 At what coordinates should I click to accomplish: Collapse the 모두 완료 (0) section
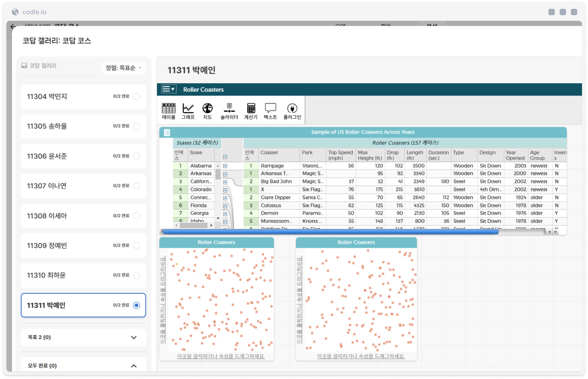(134, 366)
